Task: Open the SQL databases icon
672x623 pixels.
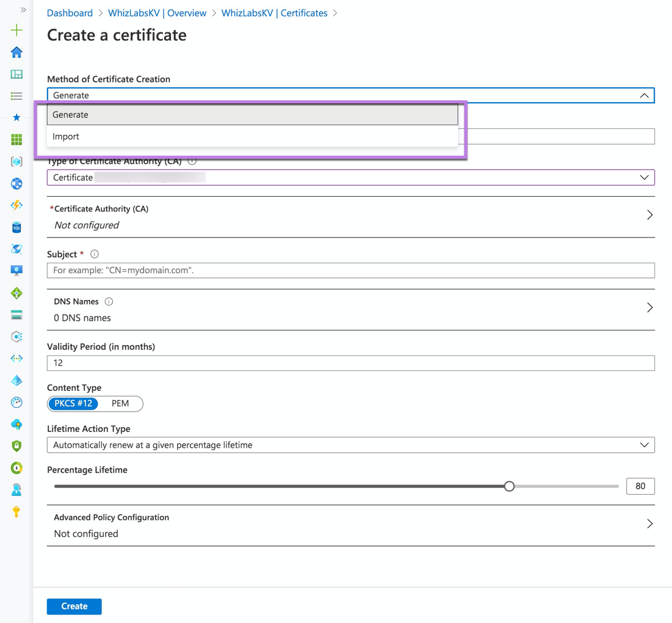Action: point(16,227)
